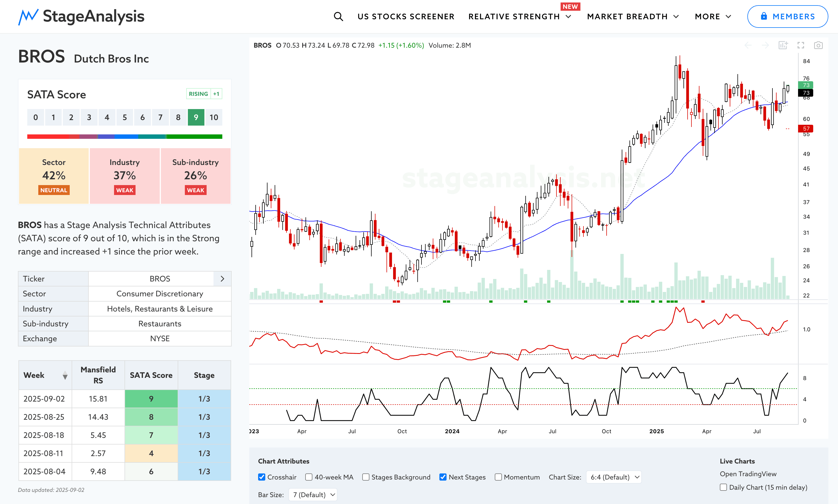Screen dimensions: 838x504
Task: Click SATA score box 0
Action: [x=35, y=118]
